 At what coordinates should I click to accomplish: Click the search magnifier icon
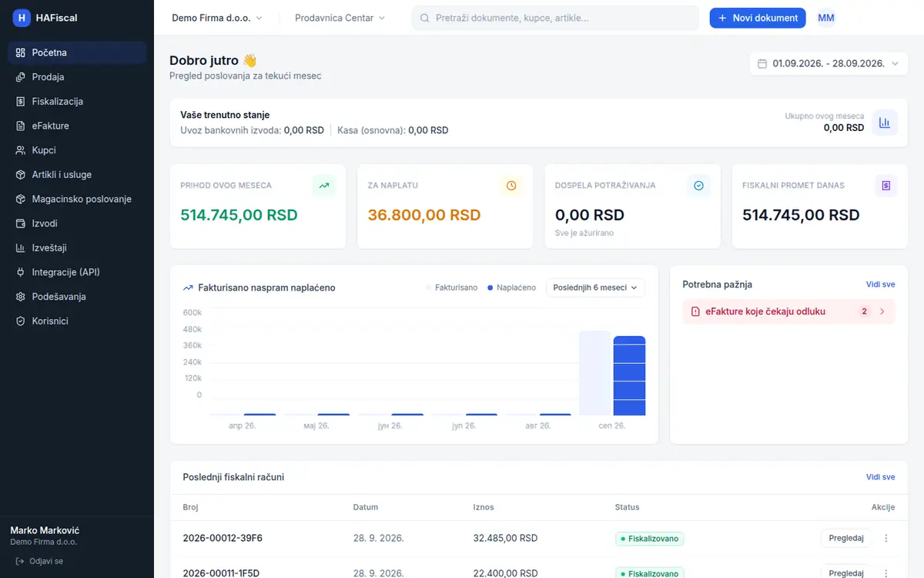[424, 18]
